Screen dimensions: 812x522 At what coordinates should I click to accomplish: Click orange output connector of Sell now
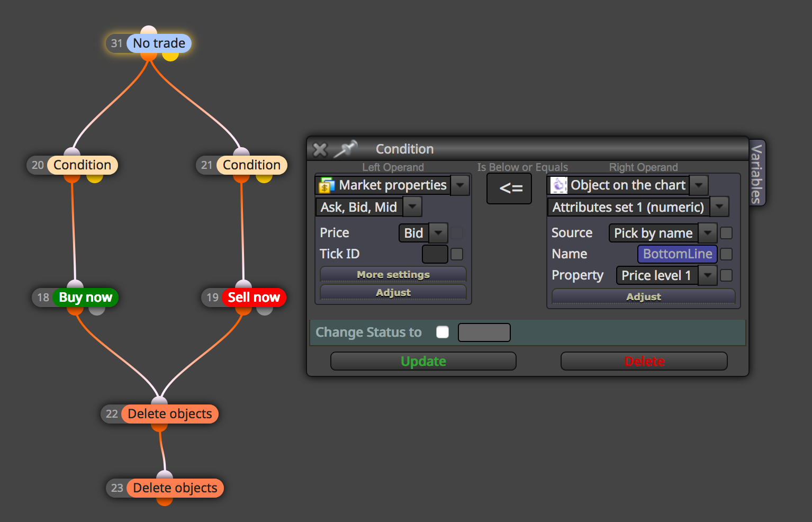[243, 311]
